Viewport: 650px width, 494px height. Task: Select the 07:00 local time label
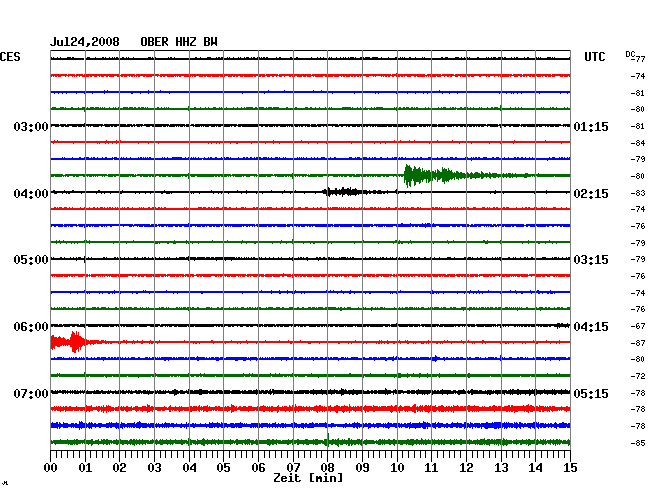click(31, 393)
